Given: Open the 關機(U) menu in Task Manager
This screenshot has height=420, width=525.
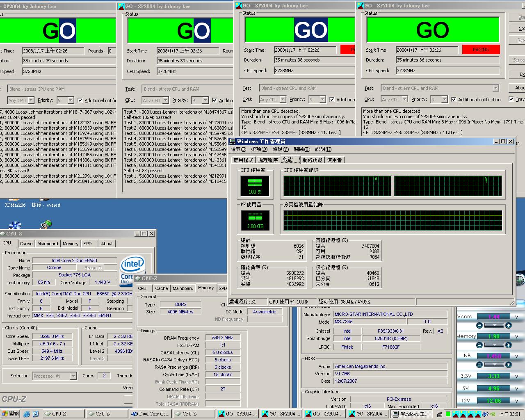Looking at the screenshot, I should tap(301, 149).
